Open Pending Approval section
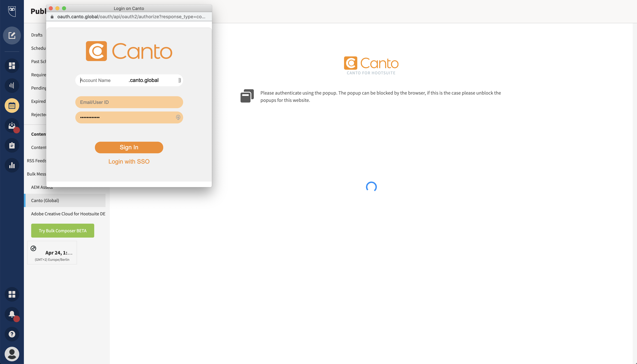 tap(38, 88)
